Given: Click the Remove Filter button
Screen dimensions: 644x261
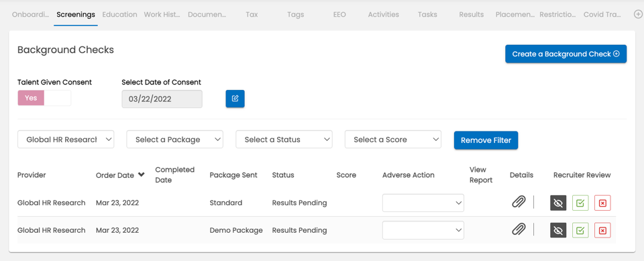Looking at the screenshot, I should click(486, 140).
